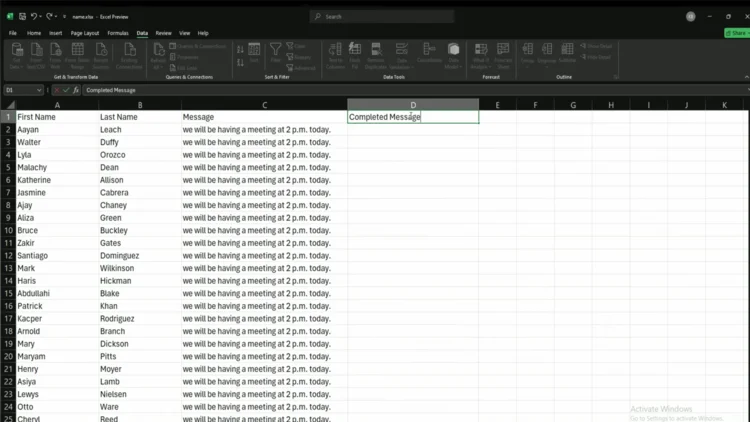This screenshot has width=750, height=422.
Task: Open the Name Box dropdown
Action: pyautogui.click(x=39, y=90)
